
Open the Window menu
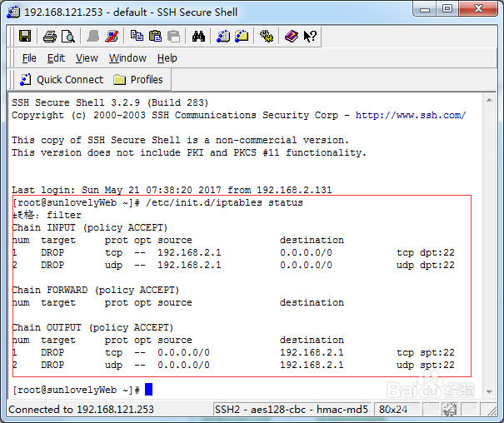(127, 58)
